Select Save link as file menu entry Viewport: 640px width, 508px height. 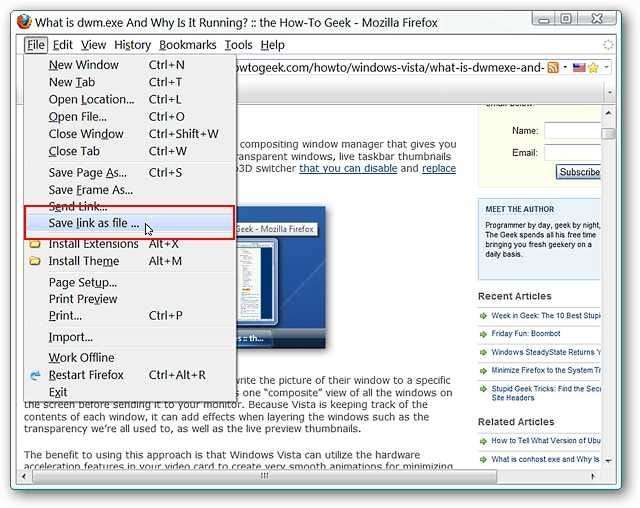click(129, 223)
